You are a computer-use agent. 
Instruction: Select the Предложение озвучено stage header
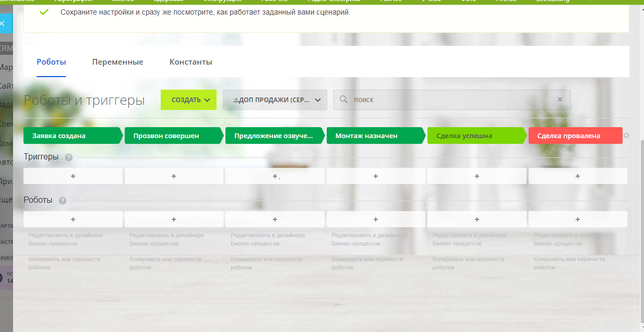click(275, 136)
